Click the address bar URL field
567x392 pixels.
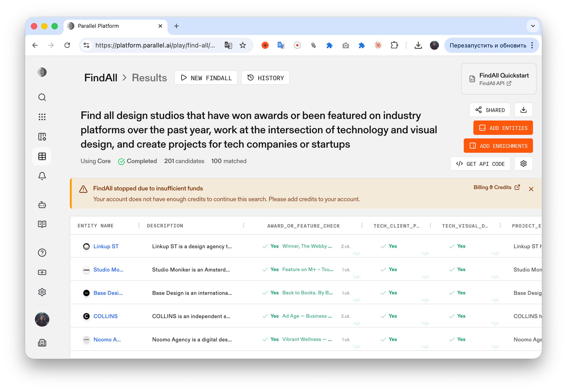(x=155, y=45)
